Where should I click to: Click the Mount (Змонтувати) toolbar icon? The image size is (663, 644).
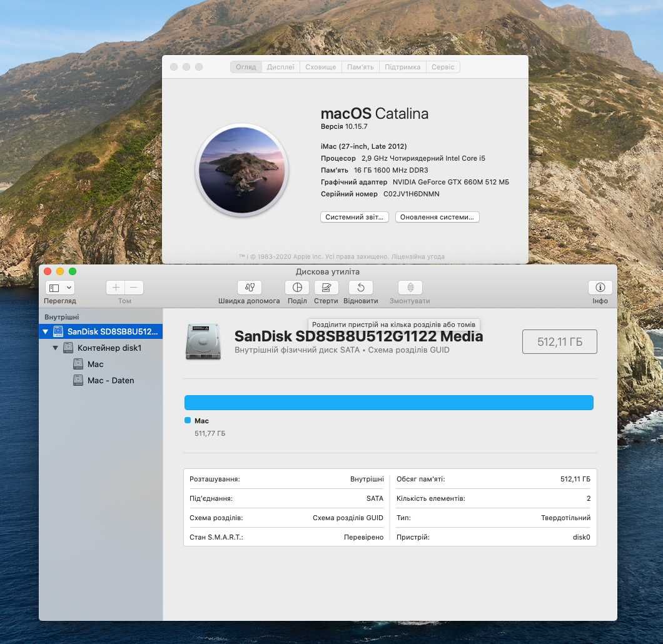[x=410, y=288]
